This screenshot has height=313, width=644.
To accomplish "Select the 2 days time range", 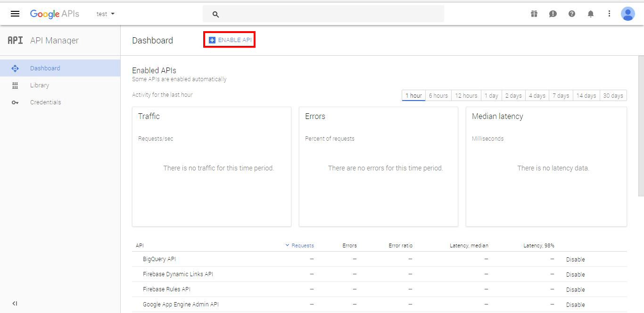I will 513,95.
